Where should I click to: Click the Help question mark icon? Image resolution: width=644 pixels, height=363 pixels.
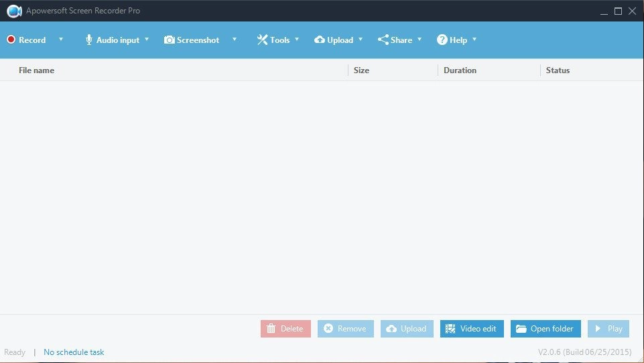442,40
